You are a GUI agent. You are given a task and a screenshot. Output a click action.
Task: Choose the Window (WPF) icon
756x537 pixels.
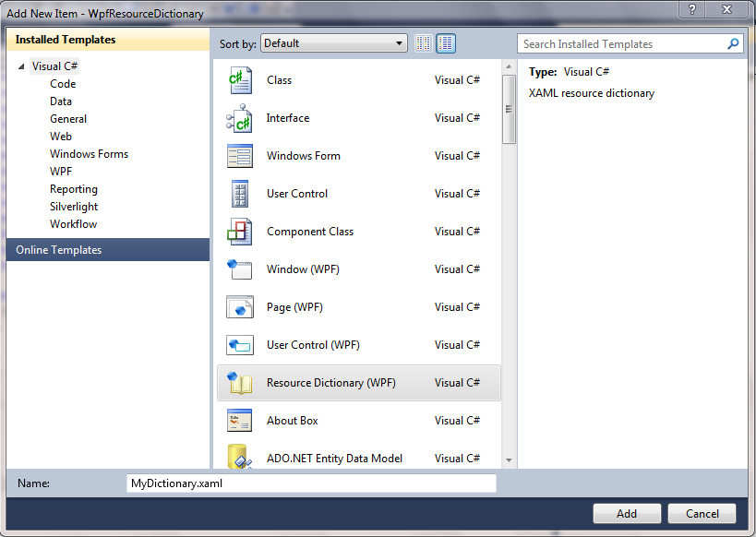tap(240, 269)
